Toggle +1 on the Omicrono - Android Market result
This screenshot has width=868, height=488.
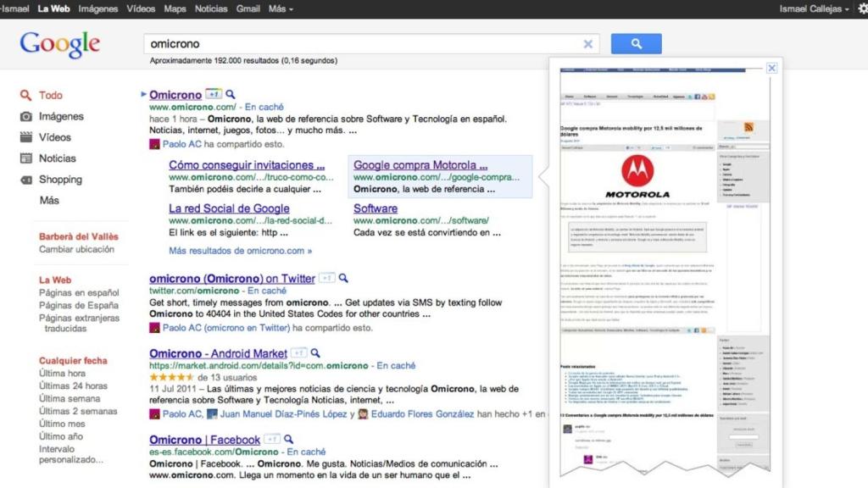pyautogui.click(x=298, y=353)
